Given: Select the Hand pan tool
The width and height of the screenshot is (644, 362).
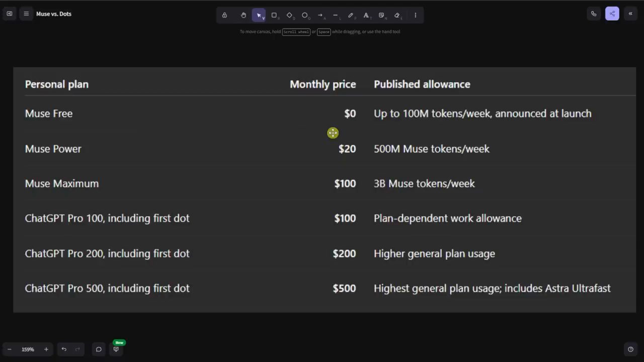Looking at the screenshot, I should pyautogui.click(x=244, y=15).
